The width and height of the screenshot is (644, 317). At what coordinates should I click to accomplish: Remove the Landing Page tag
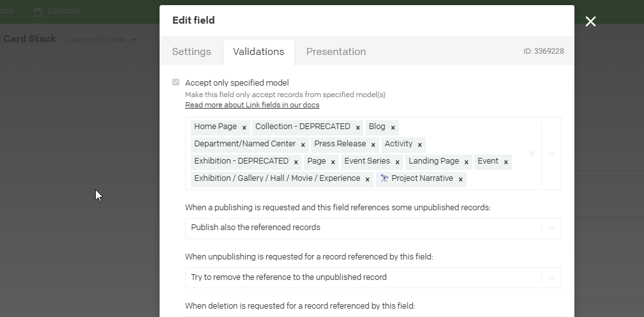(467, 162)
